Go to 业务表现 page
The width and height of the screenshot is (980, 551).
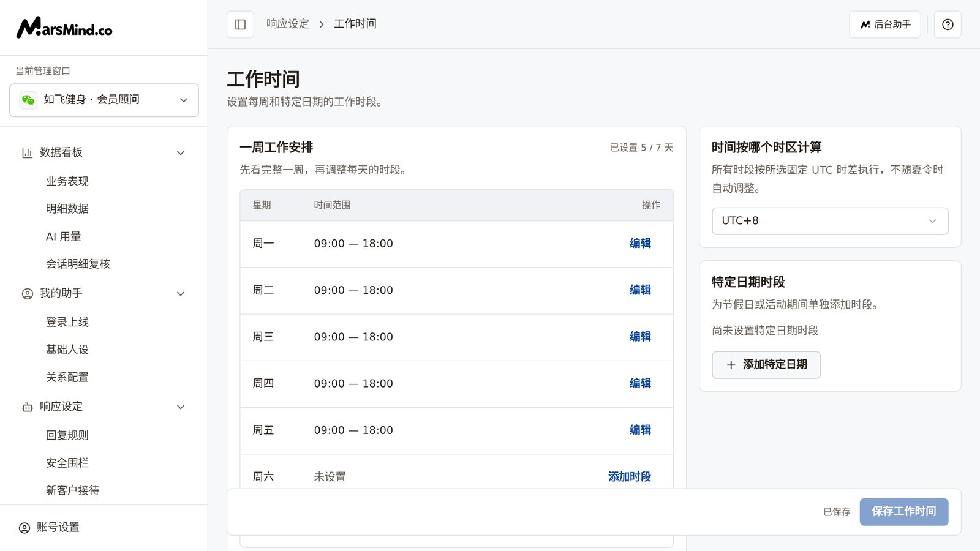pos(67,181)
